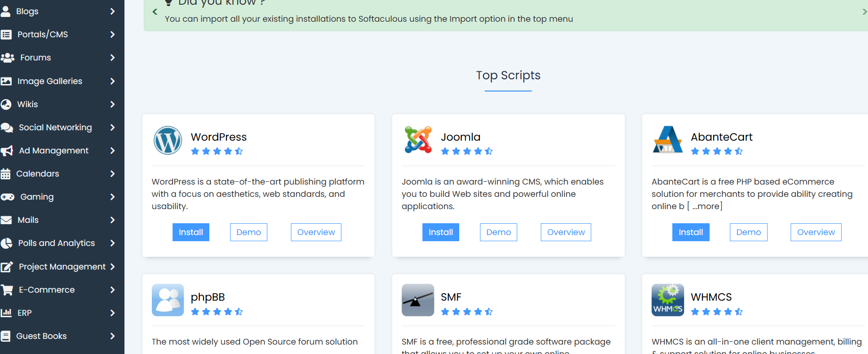
Task: Install Joomla
Action: tap(441, 232)
